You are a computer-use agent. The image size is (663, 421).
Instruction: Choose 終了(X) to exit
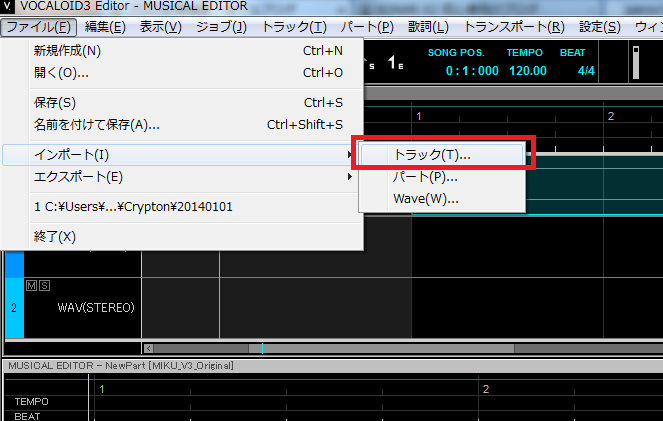click(183, 237)
